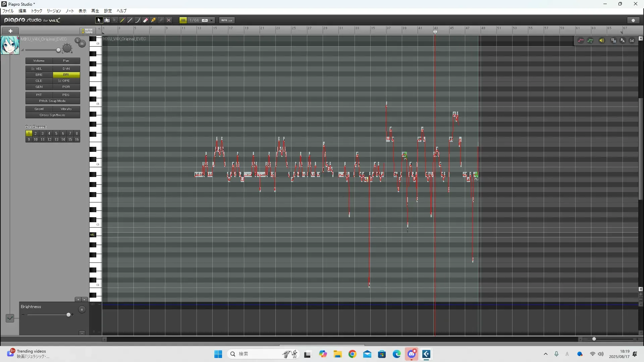This screenshot has height=362, width=644.
Task: Collapse the Brightness parameter lane with the minus button
Action: coord(82,333)
